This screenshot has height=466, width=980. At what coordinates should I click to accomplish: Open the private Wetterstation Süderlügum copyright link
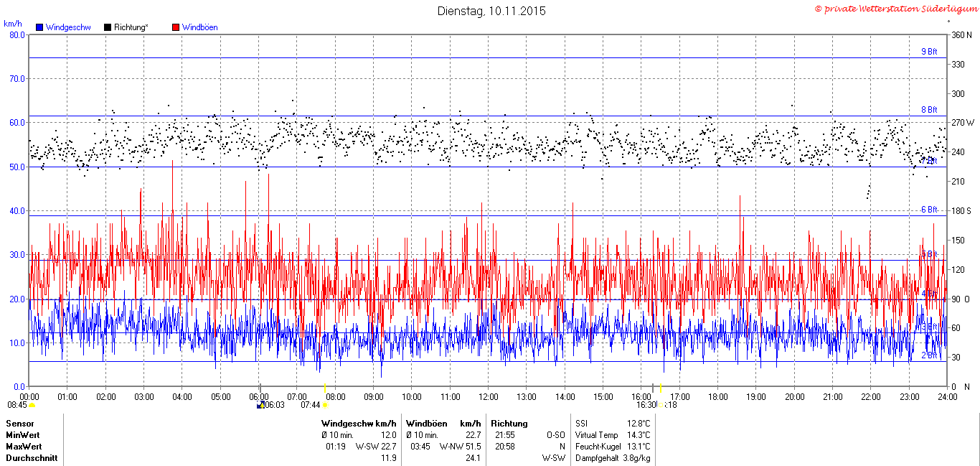[896, 8]
